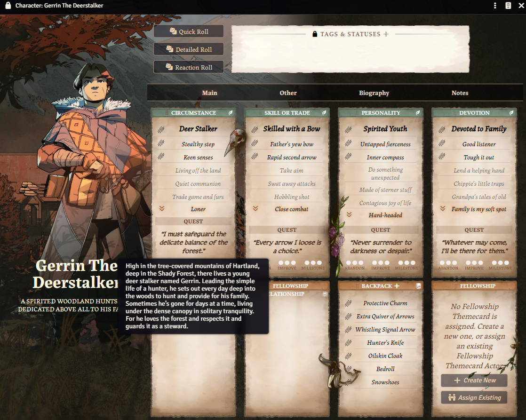Toggle the scratch mark on Good listener
This screenshot has height=420, width=526.
[442, 143]
